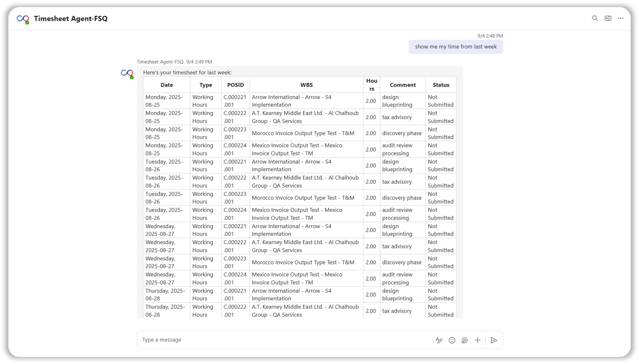
Task: Select Thursday's Arrow International WBS cell
Action: point(306,294)
